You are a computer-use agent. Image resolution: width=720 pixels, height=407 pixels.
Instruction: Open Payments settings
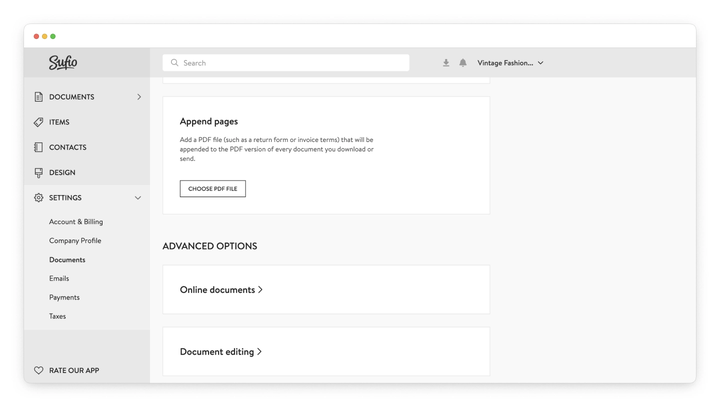click(64, 298)
